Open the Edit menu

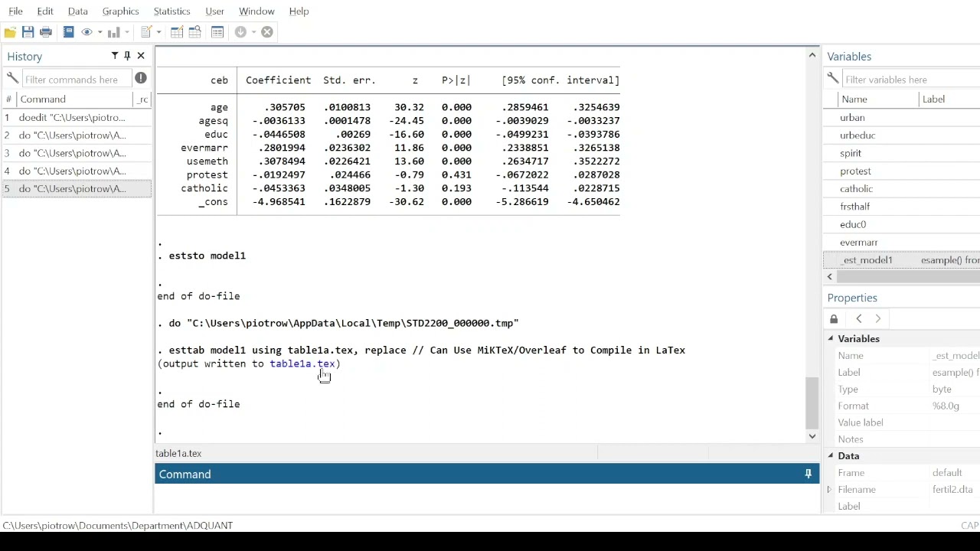(45, 11)
